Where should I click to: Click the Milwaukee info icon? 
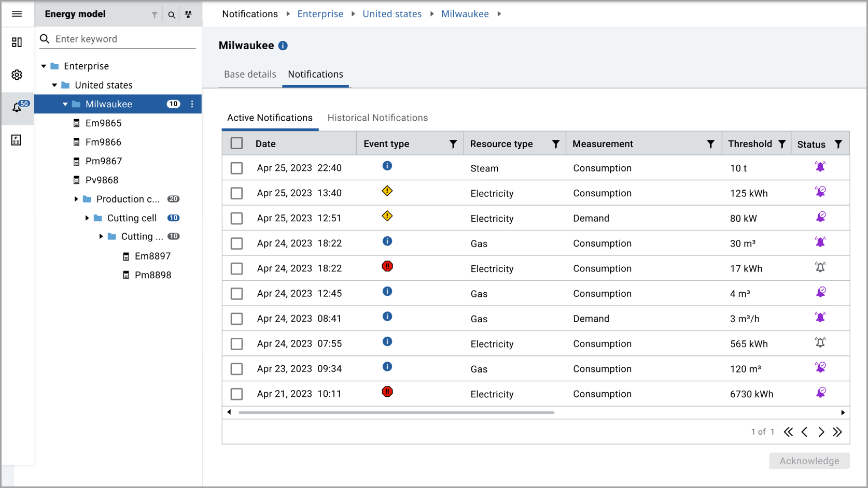pyautogui.click(x=283, y=46)
